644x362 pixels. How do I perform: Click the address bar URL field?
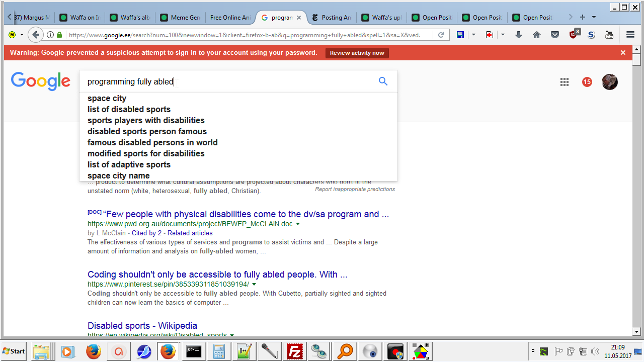pyautogui.click(x=244, y=35)
